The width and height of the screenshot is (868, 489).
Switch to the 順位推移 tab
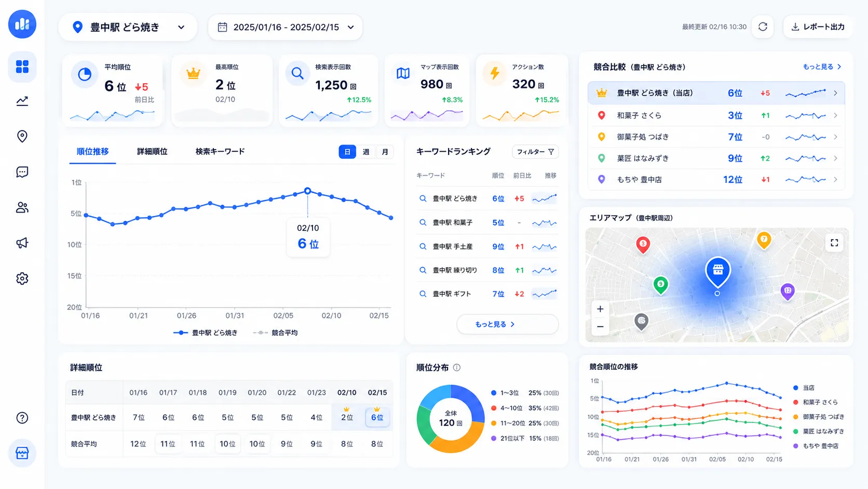92,152
